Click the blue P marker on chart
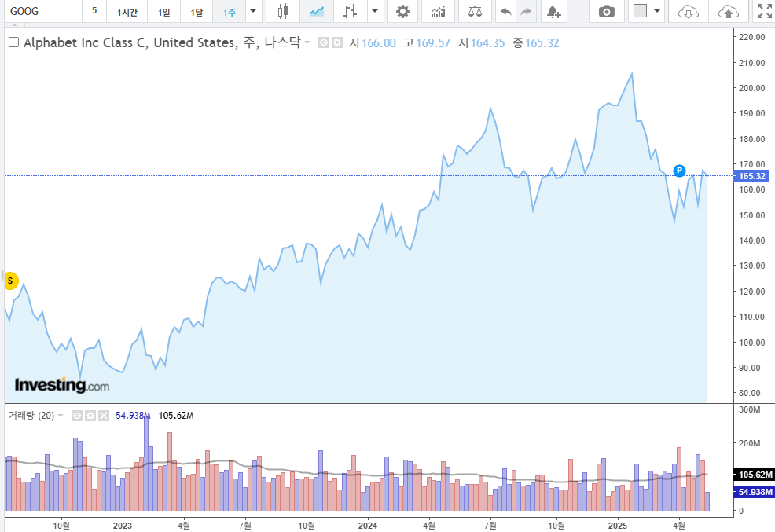775x532 pixels. pyautogui.click(x=680, y=171)
